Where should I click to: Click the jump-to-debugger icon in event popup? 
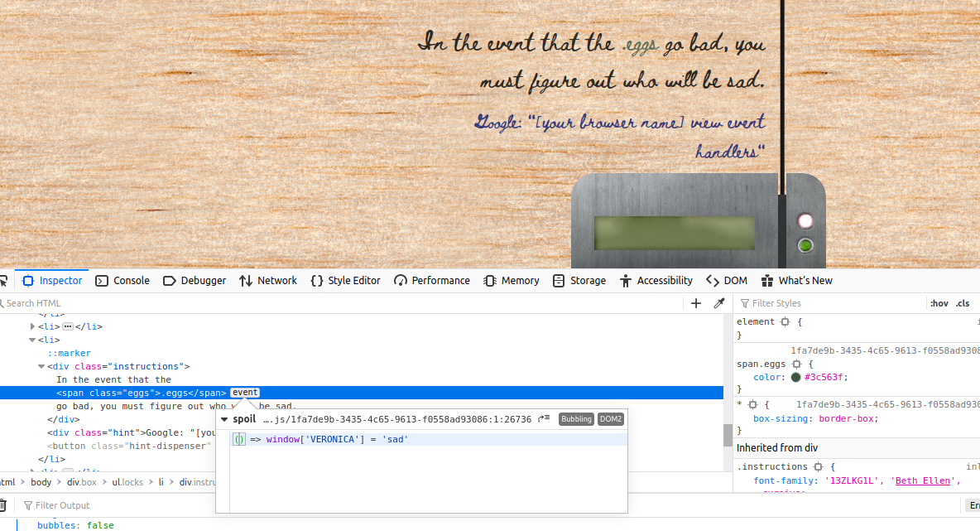click(544, 418)
